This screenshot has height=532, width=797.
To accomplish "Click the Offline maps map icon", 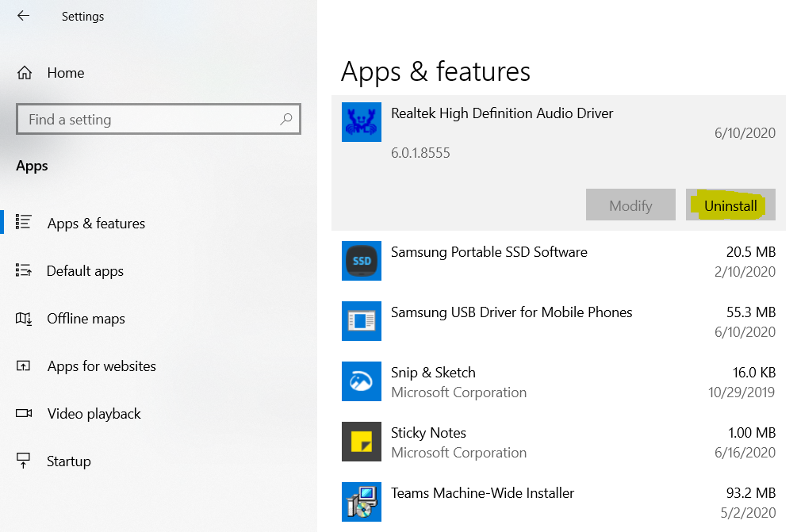I will click(x=23, y=319).
